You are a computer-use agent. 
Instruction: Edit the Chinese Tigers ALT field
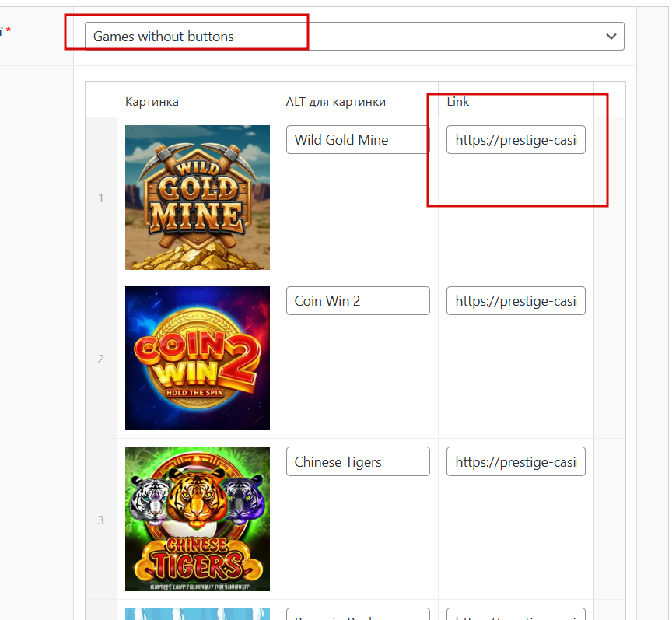(x=358, y=461)
